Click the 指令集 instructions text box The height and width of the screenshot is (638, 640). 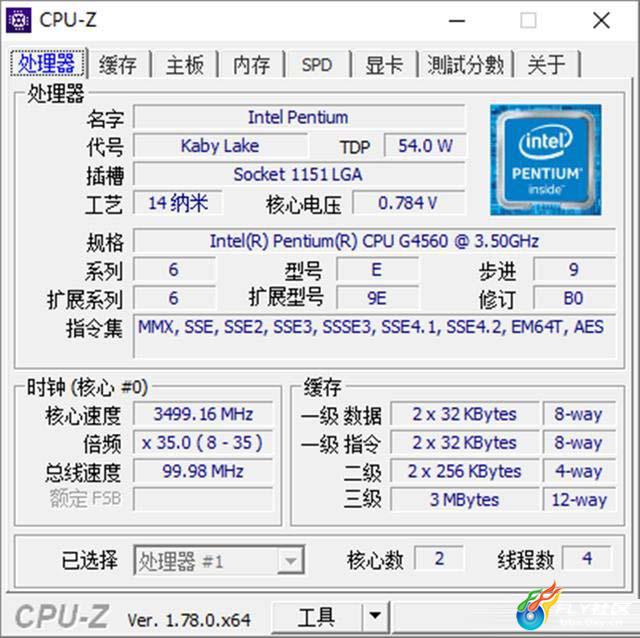click(374, 336)
